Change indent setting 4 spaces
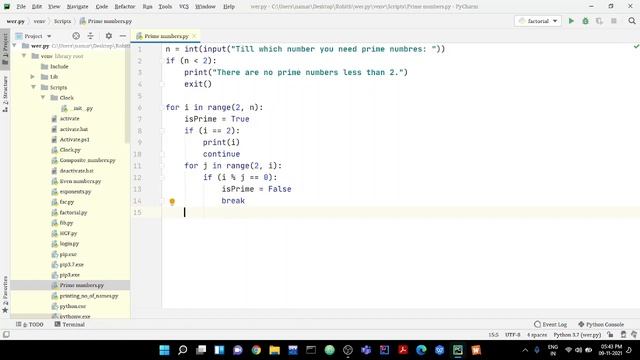Image resolution: width=640 pixels, height=360 pixels. click(537, 335)
